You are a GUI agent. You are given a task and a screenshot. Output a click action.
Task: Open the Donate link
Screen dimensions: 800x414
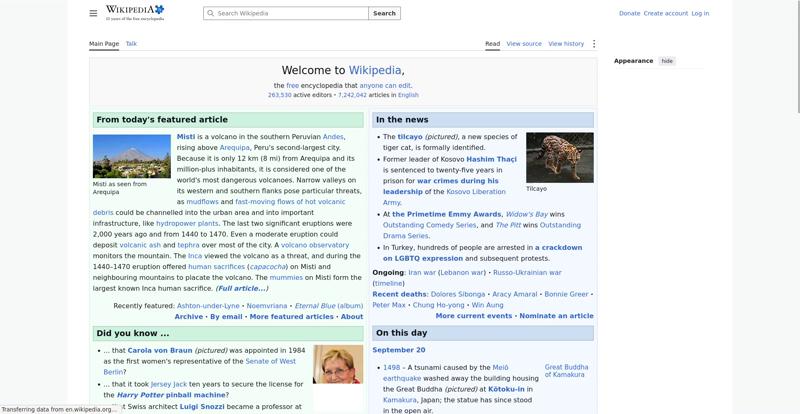(629, 13)
